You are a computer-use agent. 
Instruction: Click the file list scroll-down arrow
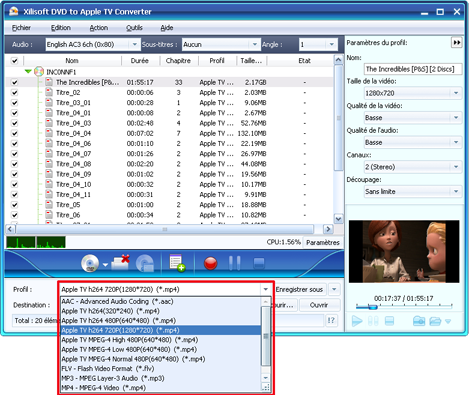[338, 219]
